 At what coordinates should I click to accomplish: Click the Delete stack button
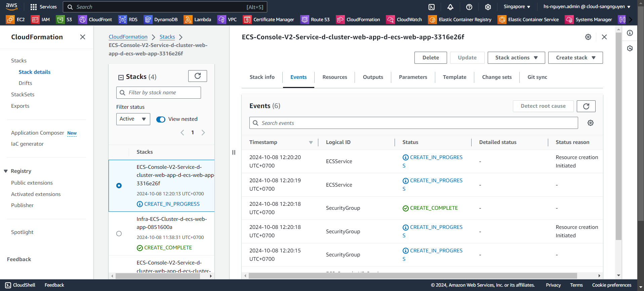(430, 58)
